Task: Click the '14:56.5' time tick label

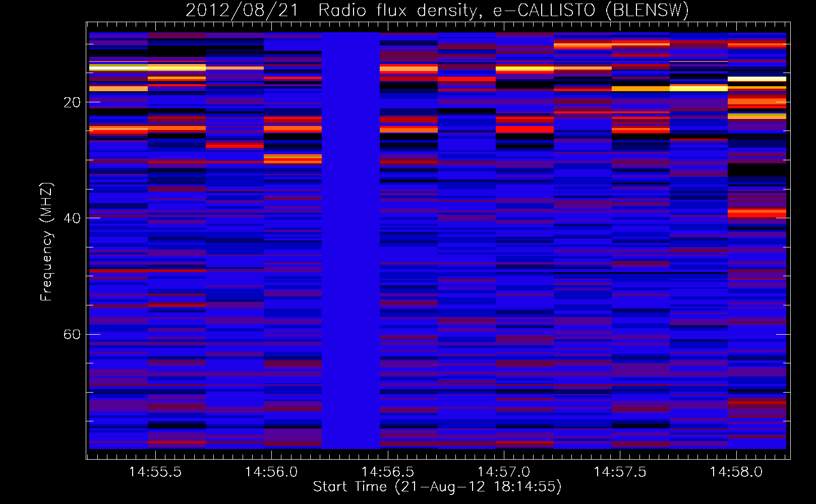Action: (x=388, y=472)
